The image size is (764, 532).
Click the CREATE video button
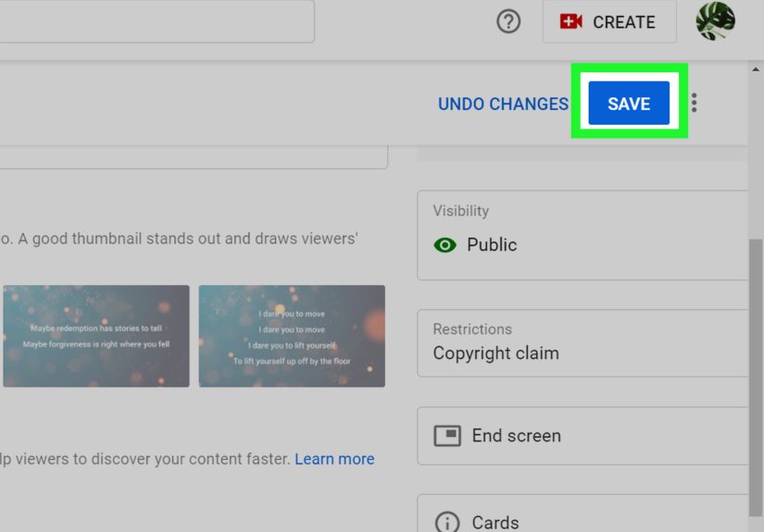[x=609, y=22]
